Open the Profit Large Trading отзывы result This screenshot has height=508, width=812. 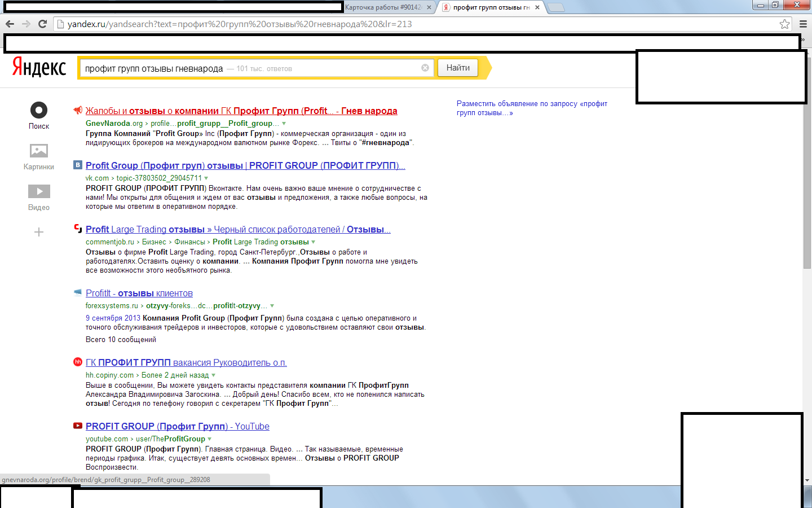[x=238, y=229]
